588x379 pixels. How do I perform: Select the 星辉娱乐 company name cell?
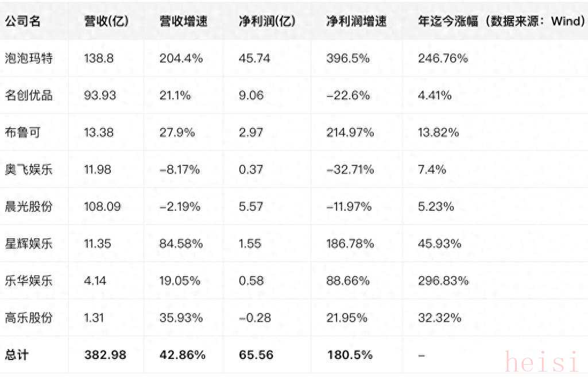coord(29,243)
